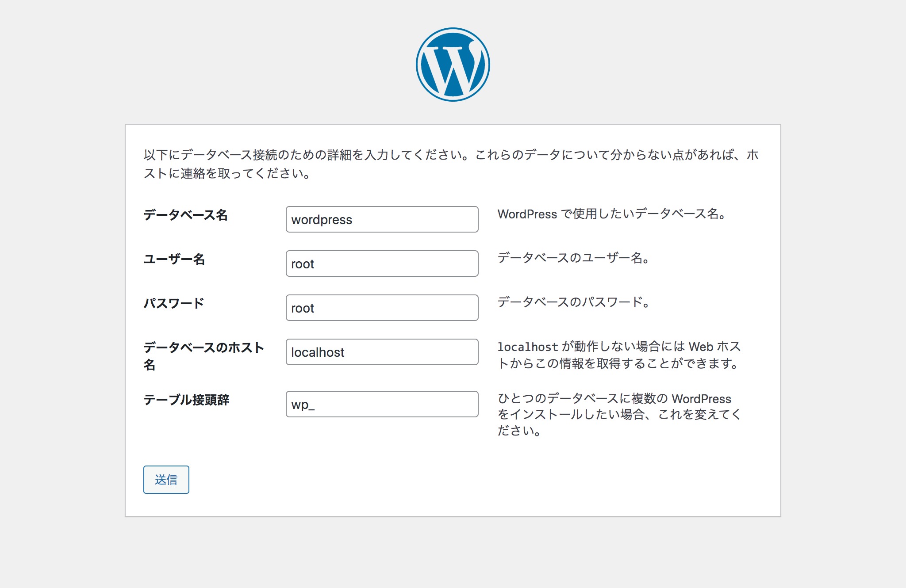The height and width of the screenshot is (588, 906).
Task: Click the monospace localhost word in the description
Action: coord(527,347)
